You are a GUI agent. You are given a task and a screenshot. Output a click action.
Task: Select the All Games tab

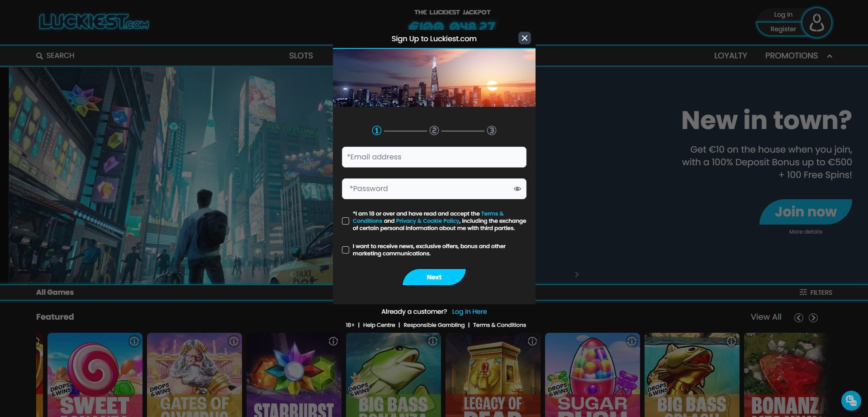(55, 292)
